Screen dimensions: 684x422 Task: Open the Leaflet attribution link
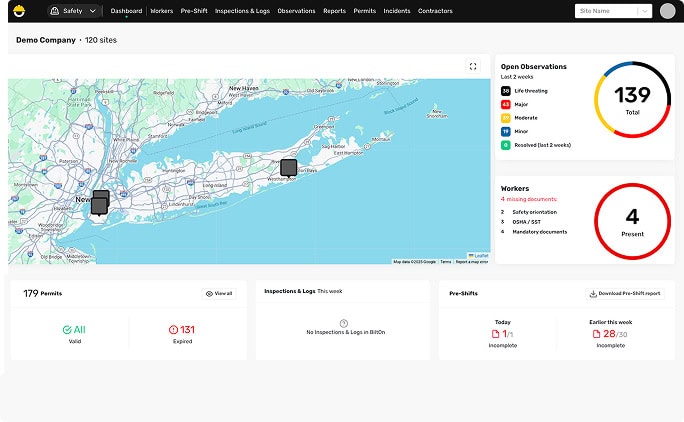pos(478,256)
